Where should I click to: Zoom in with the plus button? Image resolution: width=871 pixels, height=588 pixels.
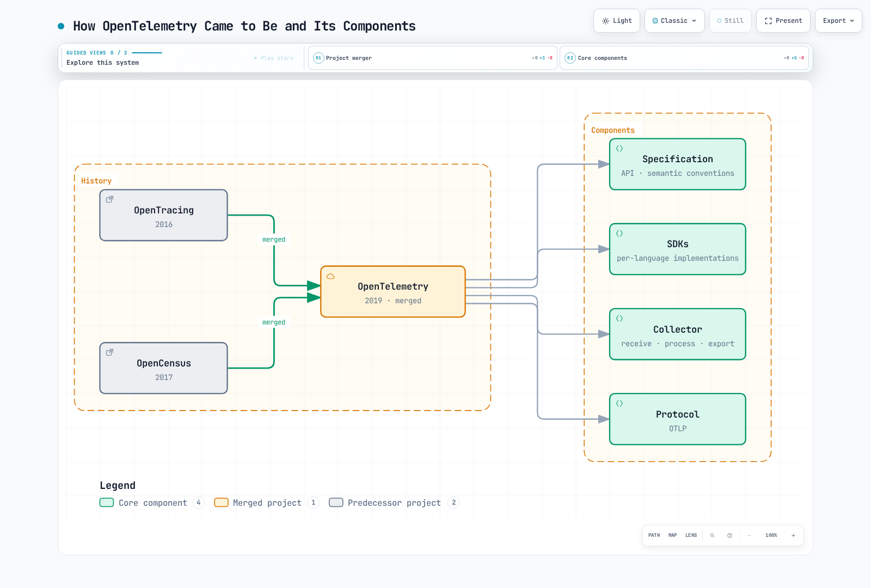click(793, 535)
